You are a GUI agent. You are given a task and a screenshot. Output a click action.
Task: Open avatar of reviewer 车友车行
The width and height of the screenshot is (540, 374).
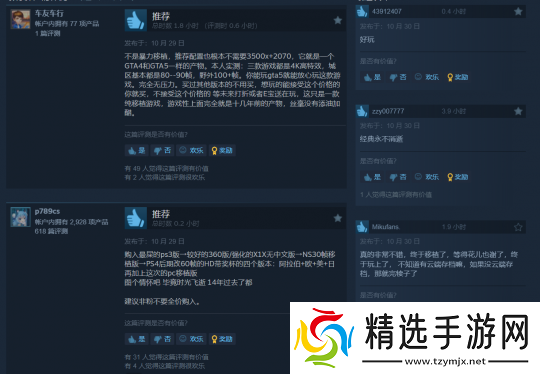[20, 19]
